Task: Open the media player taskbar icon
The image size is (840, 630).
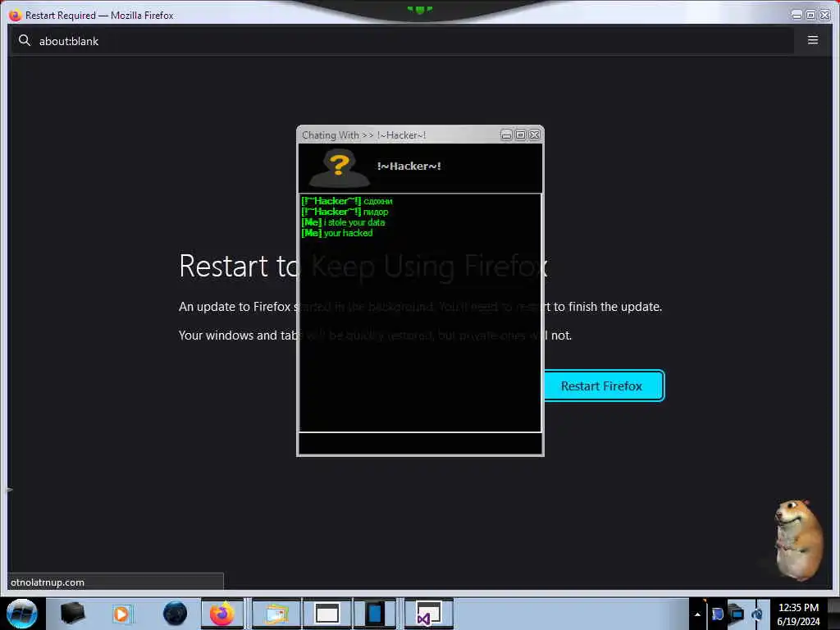Action: (121, 614)
